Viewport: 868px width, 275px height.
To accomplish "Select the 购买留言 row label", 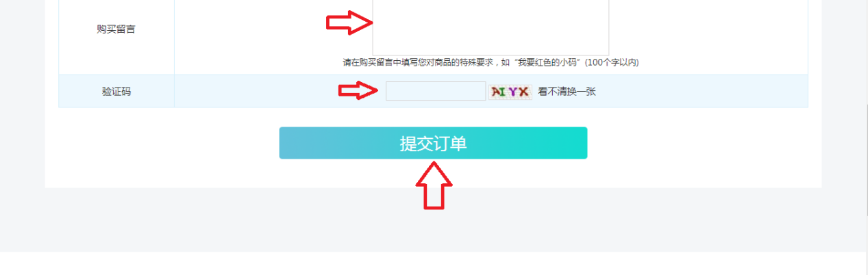I will click(116, 29).
